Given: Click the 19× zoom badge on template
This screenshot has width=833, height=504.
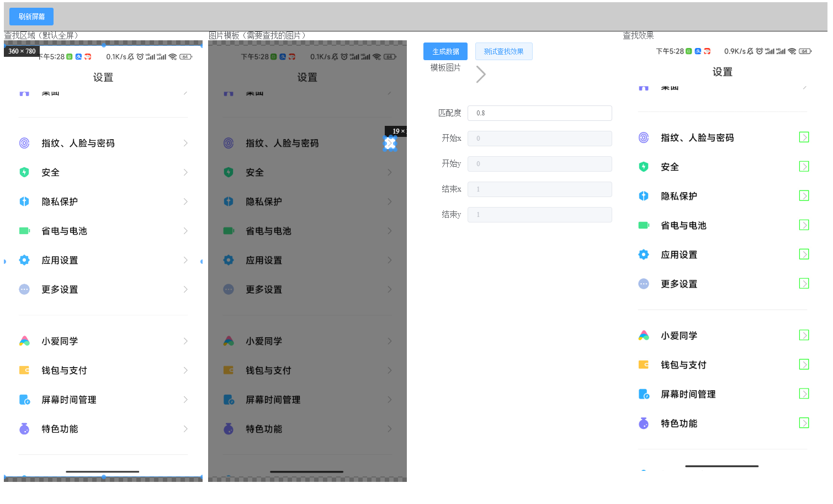Looking at the screenshot, I should pyautogui.click(x=397, y=131).
